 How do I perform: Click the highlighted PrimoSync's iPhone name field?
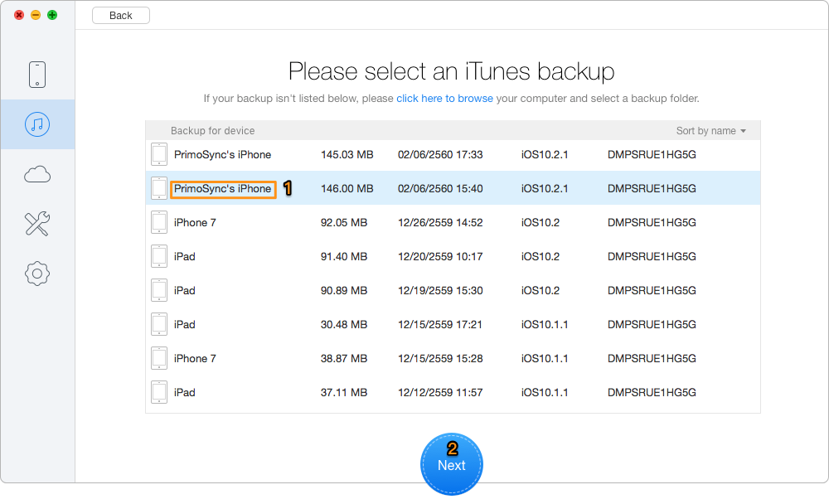(x=222, y=189)
